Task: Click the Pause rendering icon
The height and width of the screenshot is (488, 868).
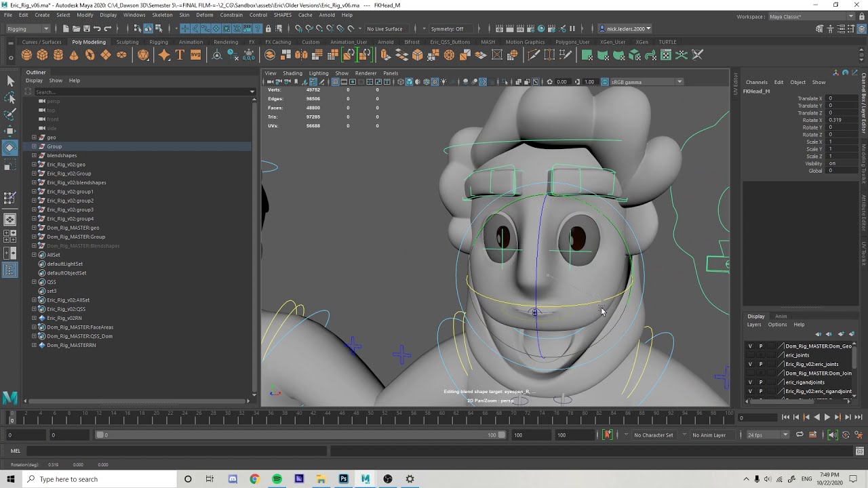Action: pyautogui.click(x=572, y=28)
